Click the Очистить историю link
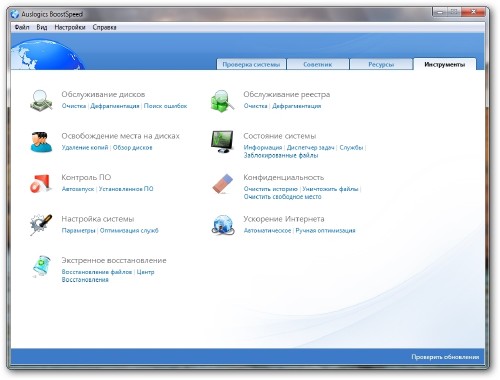500x380 pixels. pos(271,189)
